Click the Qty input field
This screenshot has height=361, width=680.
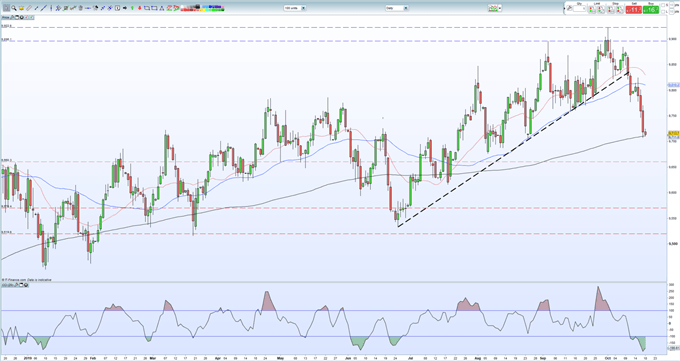(x=579, y=9)
